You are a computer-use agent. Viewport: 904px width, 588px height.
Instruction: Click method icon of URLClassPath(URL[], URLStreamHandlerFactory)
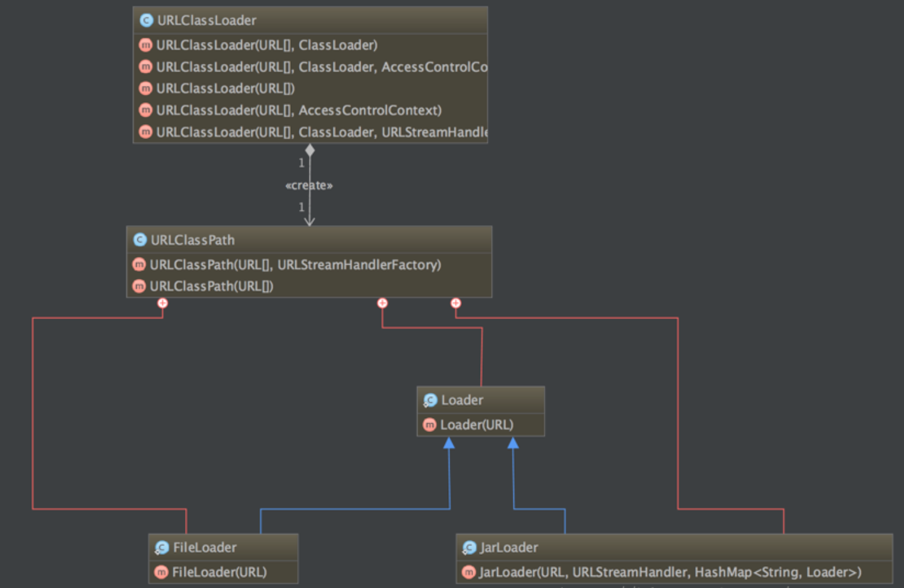[x=139, y=265]
